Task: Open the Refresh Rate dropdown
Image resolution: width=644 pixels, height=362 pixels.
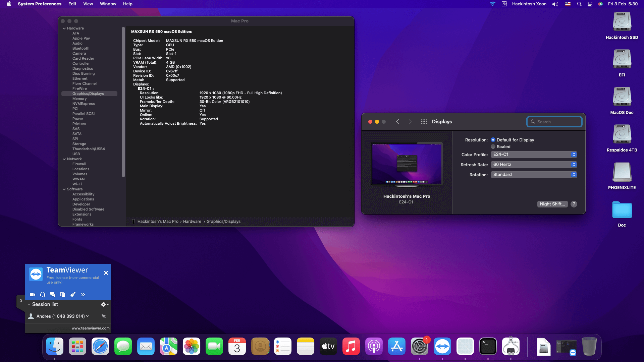Action: pos(534,165)
